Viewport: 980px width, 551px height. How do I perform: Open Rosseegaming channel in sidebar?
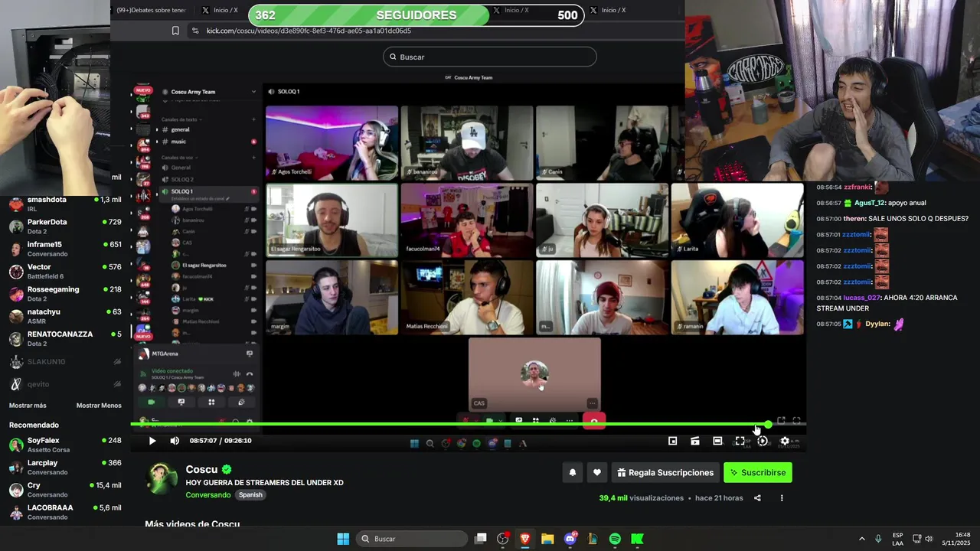[x=65, y=294]
